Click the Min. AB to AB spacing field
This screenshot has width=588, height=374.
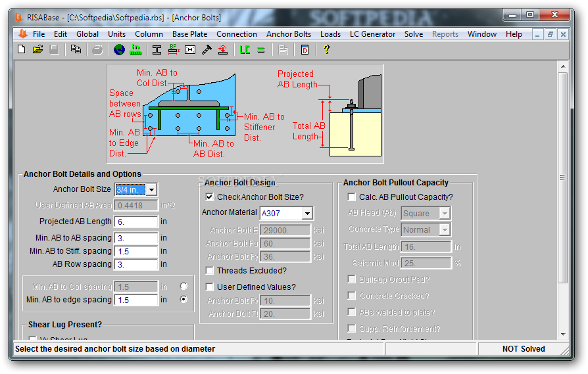[136, 238]
